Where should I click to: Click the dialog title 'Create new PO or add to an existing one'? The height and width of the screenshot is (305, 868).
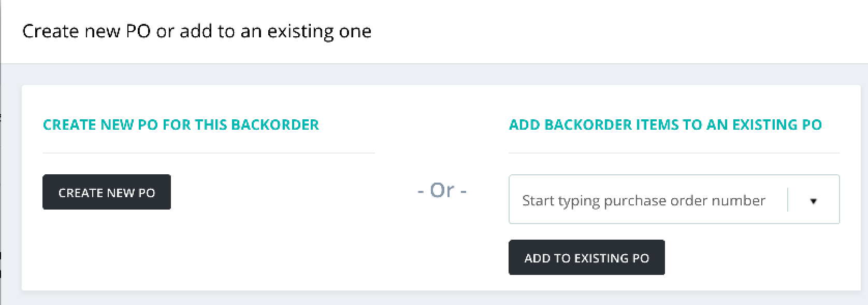[x=197, y=32]
